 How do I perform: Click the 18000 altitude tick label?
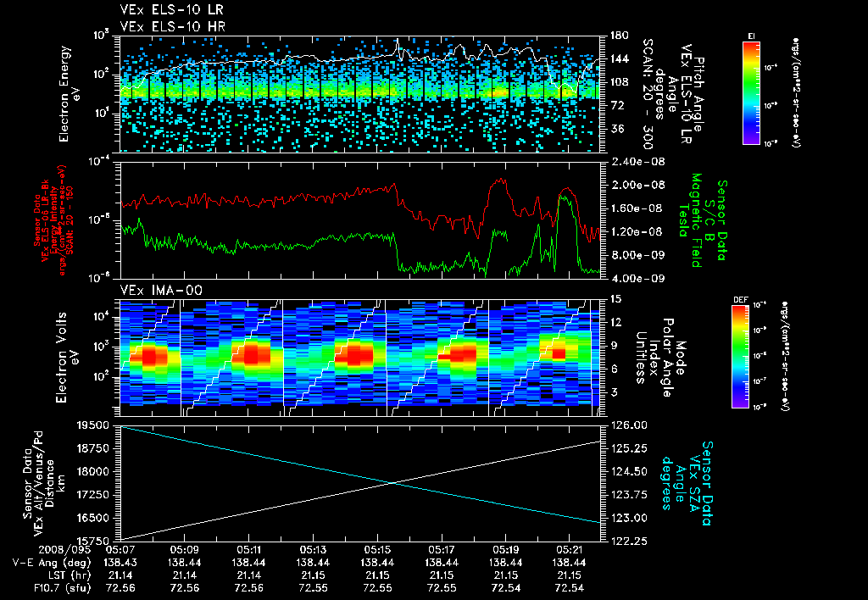click(x=94, y=472)
